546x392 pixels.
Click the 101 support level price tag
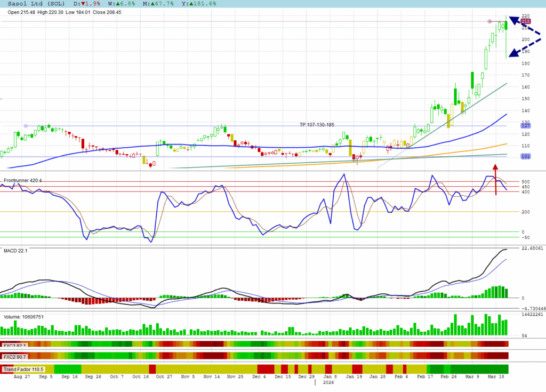526,157
